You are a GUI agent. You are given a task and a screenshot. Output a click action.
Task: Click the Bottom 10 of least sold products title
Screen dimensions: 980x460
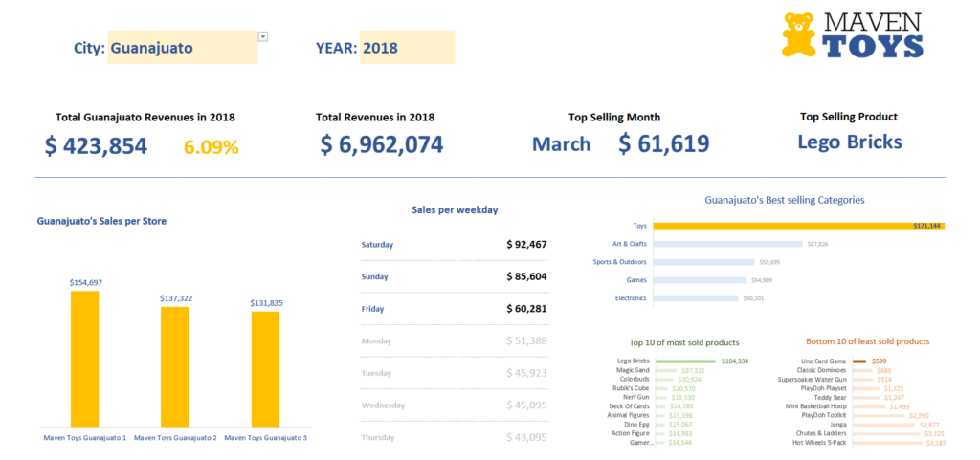tap(867, 341)
